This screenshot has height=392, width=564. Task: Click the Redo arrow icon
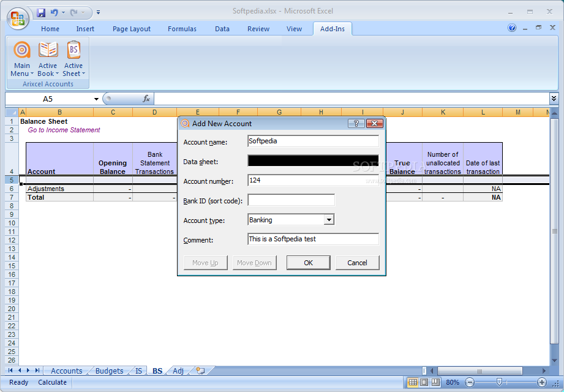pos(73,13)
